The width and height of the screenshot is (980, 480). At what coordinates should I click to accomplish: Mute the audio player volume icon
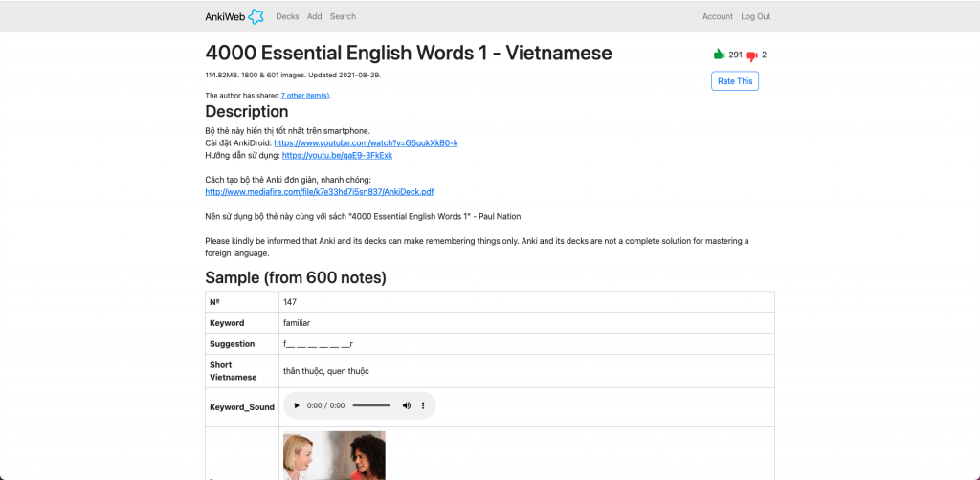(407, 405)
